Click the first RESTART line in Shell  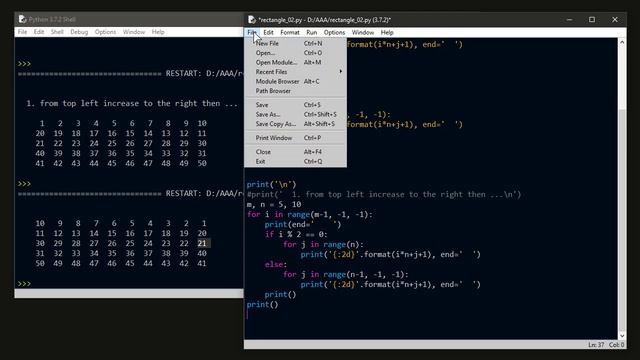[x=130, y=73]
